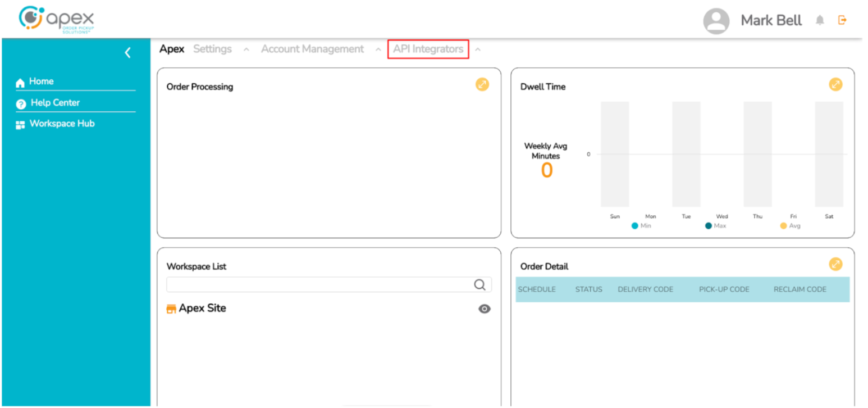Open the API Integrators menu
Viewport: 868px width, 408px height.
click(x=428, y=49)
